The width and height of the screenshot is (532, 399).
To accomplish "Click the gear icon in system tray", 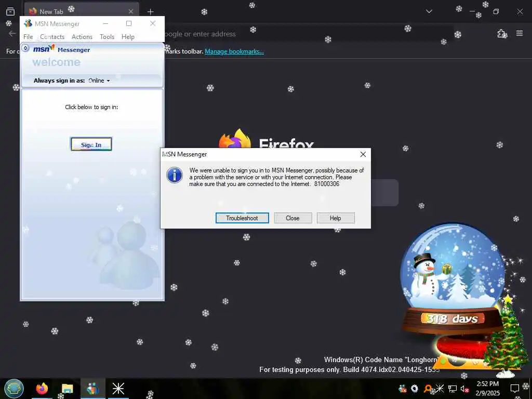I will pyautogui.click(x=415, y=389).
